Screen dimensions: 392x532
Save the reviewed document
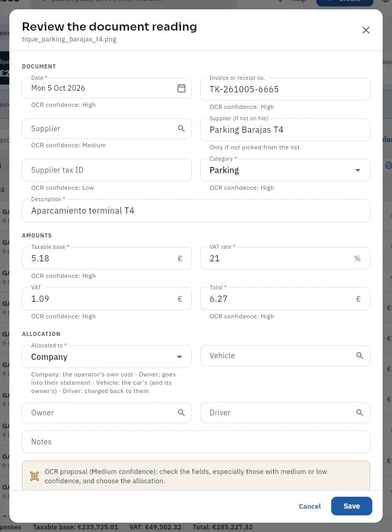click(x=351, y=506)
